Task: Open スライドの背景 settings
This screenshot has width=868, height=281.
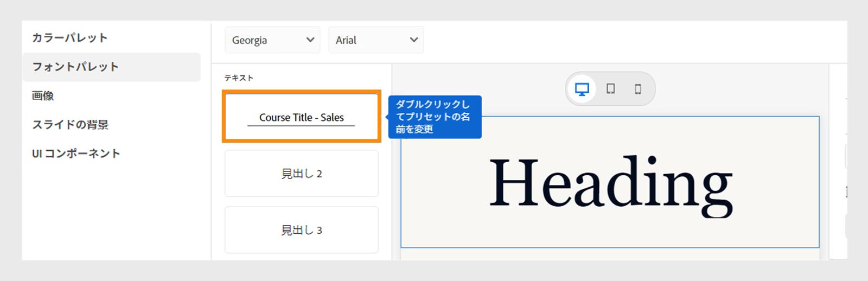Action: point(71,125)
